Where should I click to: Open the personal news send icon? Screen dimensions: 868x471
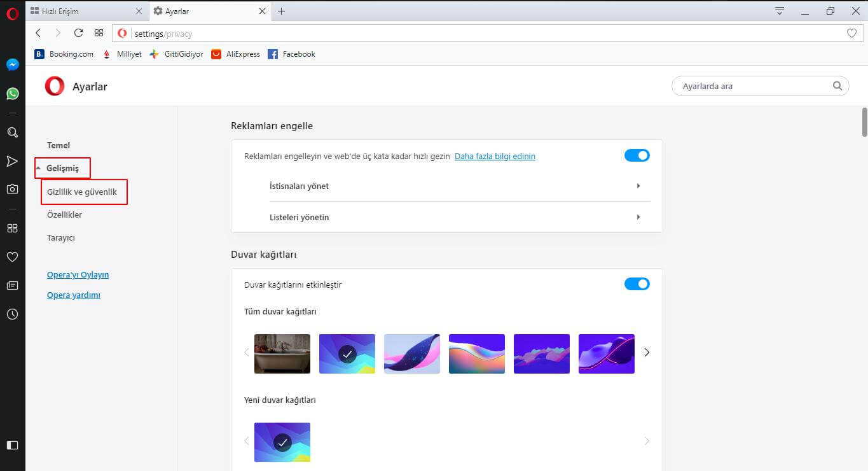(x=12, y=161)
